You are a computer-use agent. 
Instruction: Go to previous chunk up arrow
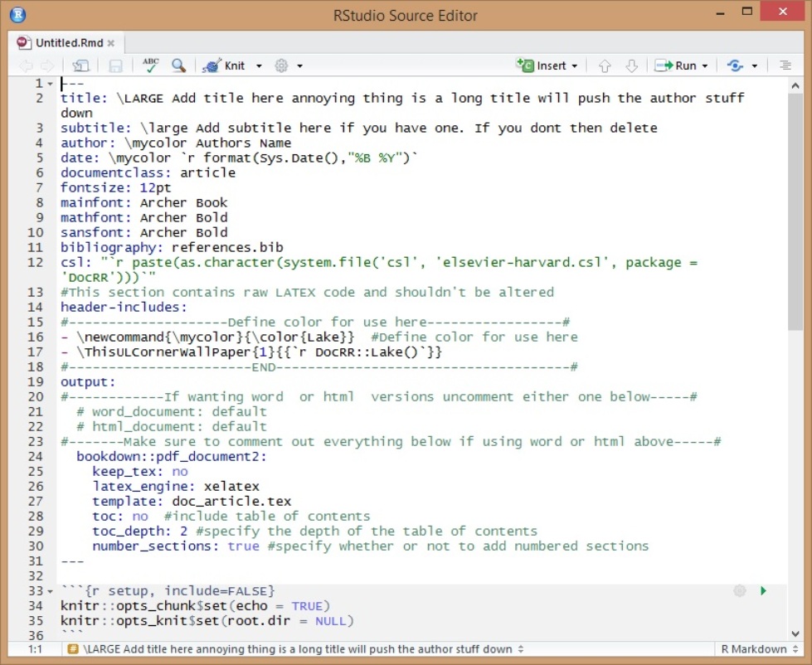(x=605, y=66)
